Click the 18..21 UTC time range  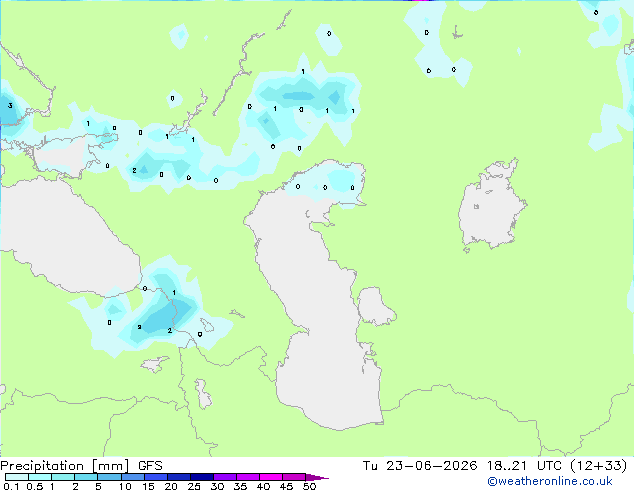[x=524, y=466]
